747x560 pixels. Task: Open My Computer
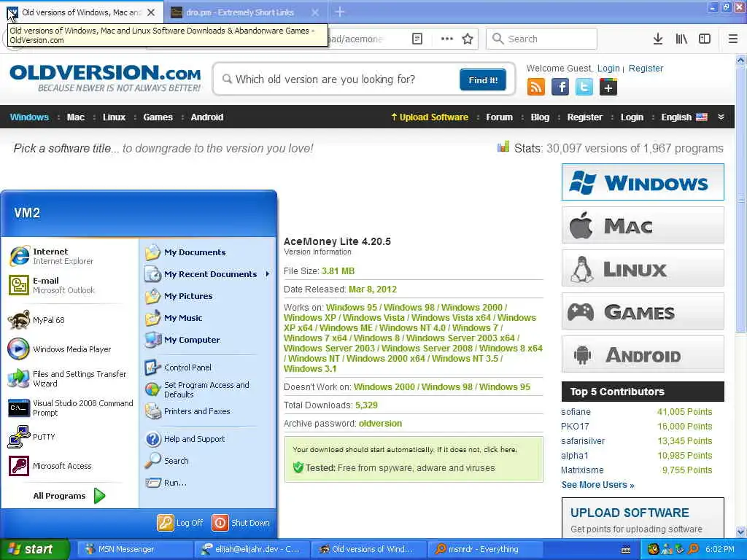[182, 340]
